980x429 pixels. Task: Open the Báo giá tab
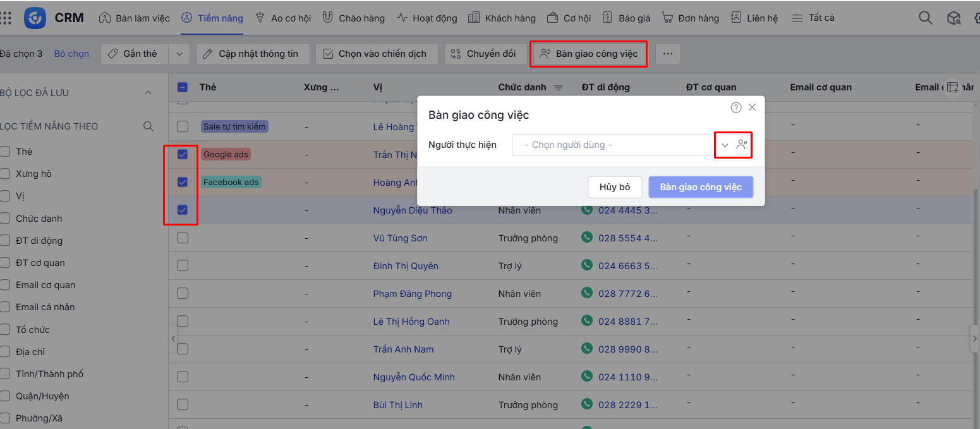[626, 18]
